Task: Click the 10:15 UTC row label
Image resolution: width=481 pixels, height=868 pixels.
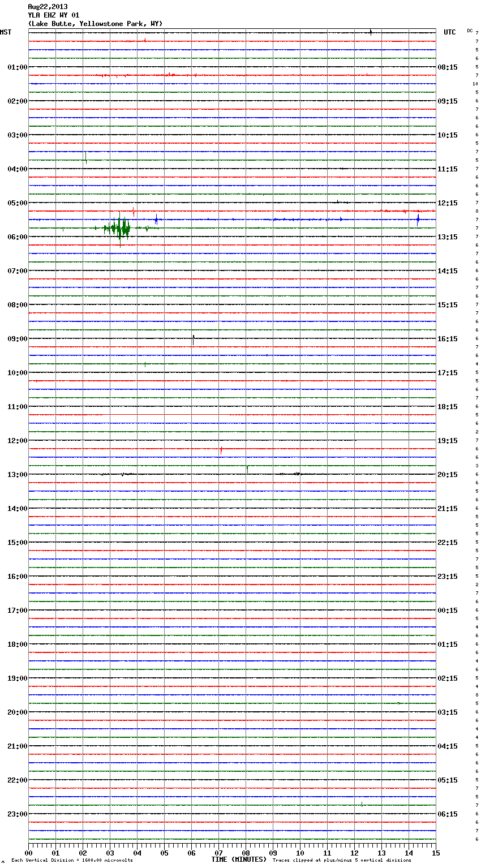Action: click(448, 135)
